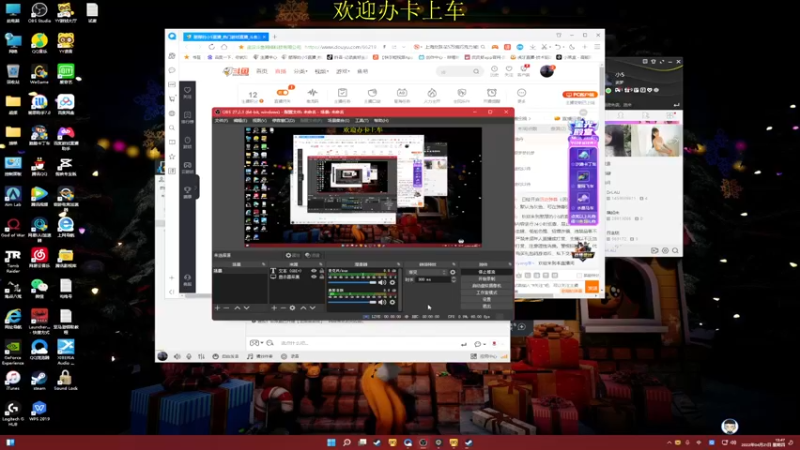Image resolution: width=800 pixels, height=450 pixels.
Task: Pop out the OBS sources dock header icon
Action: pos(321,264)
